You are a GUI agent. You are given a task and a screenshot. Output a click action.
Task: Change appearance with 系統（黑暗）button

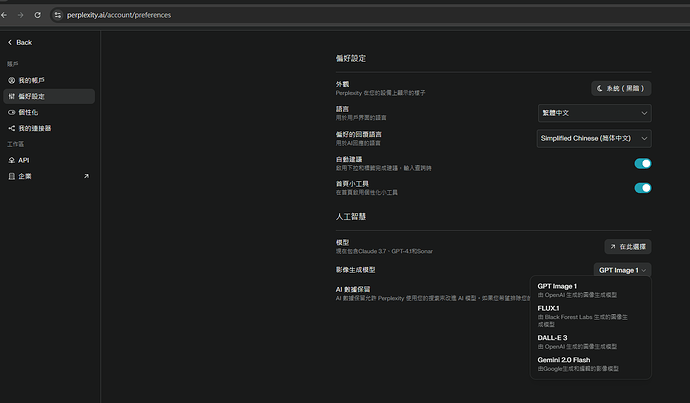coord(621,88)
